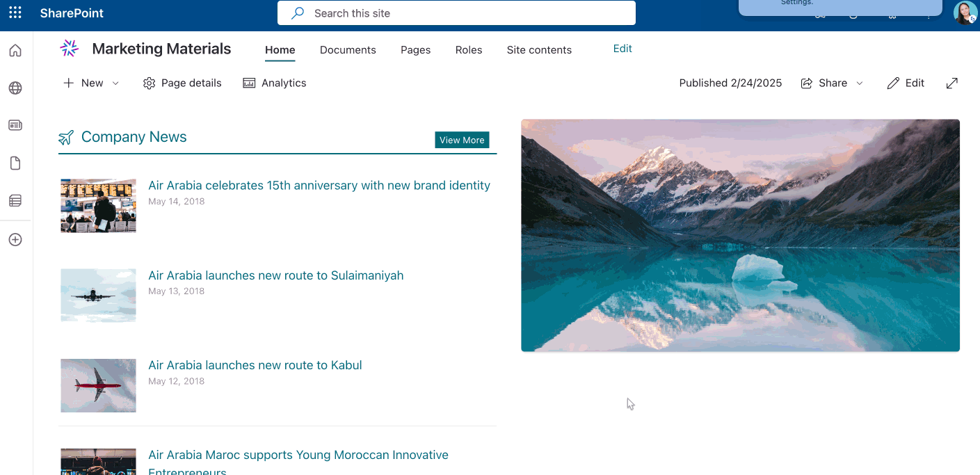Open Young Moroccan Innovative Entrepreneurs article

[298, 462]
